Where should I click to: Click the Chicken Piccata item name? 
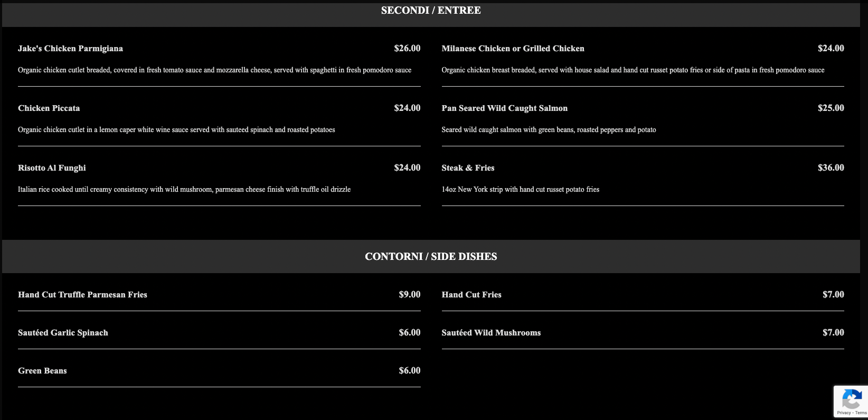point(49,108)
